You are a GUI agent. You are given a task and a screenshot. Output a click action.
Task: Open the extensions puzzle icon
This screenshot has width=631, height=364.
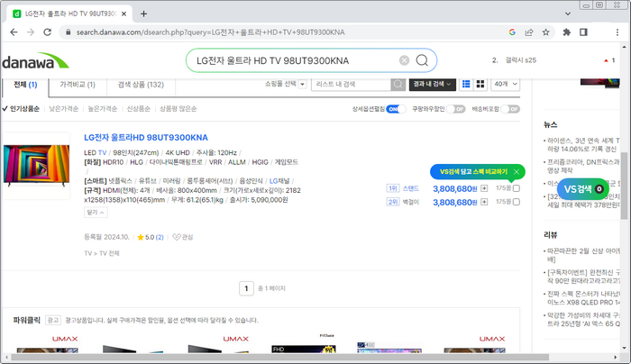[x=567, y=32]
